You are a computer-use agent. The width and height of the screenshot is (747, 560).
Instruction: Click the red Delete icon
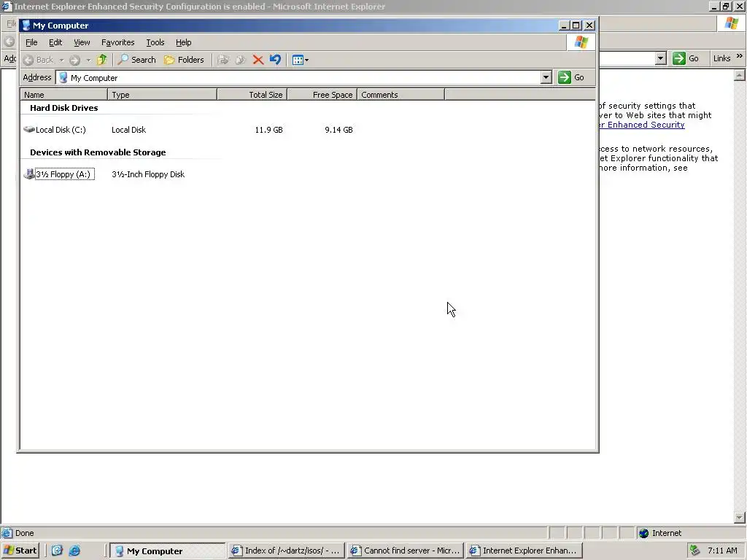coord(258,60)
